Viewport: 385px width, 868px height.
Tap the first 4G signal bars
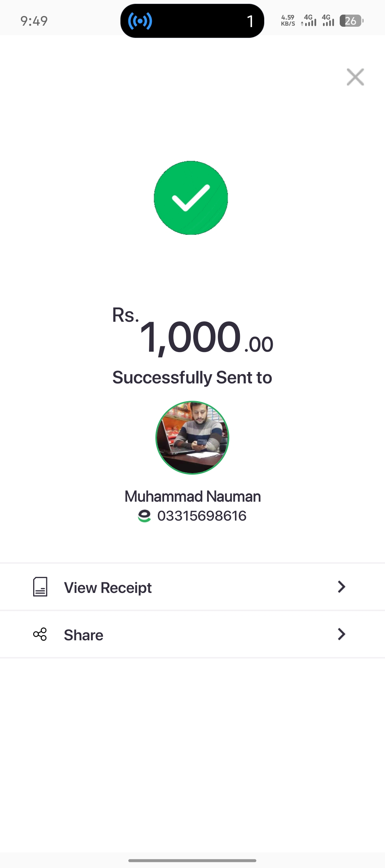pyautogui.click(x=309, y=21)
